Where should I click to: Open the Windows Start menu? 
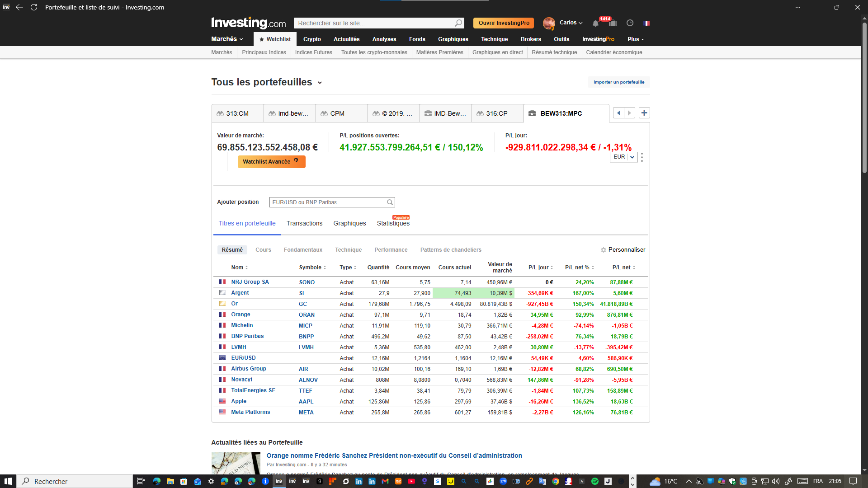click(8, 481)
